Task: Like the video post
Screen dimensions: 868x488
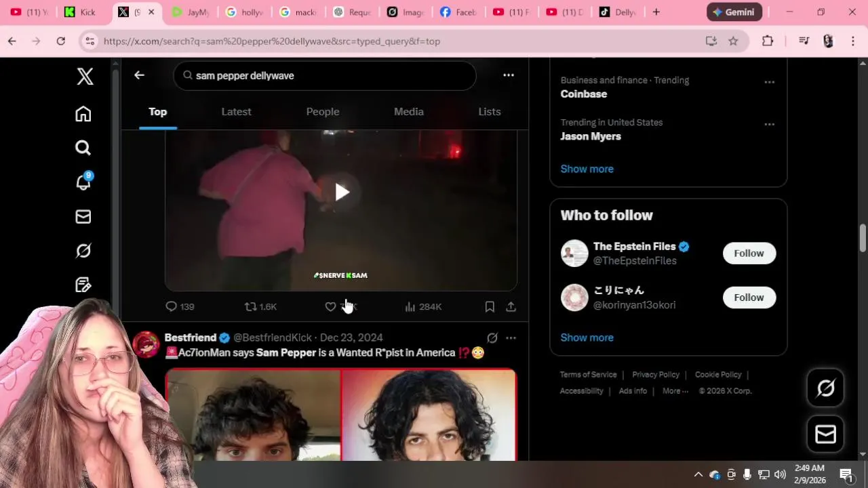Action: [330, 306]
